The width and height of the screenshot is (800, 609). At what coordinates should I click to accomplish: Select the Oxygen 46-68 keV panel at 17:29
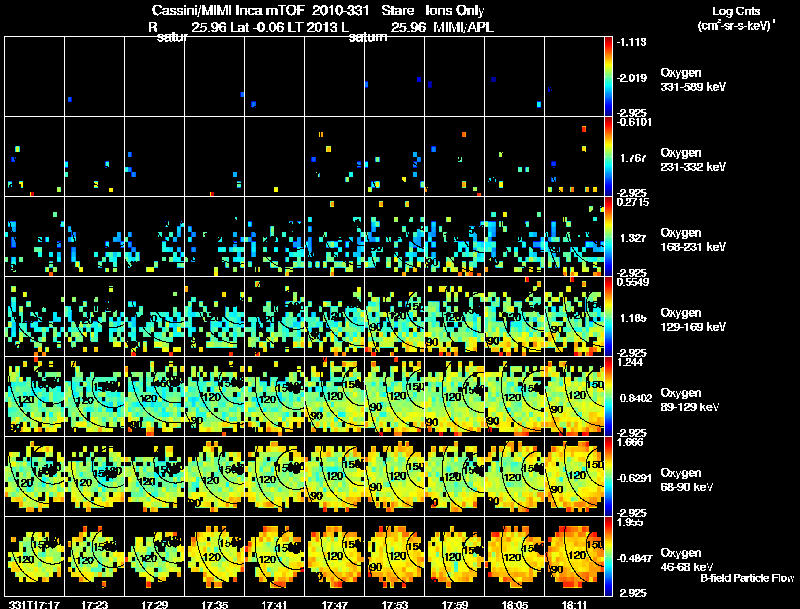(155, 556)
